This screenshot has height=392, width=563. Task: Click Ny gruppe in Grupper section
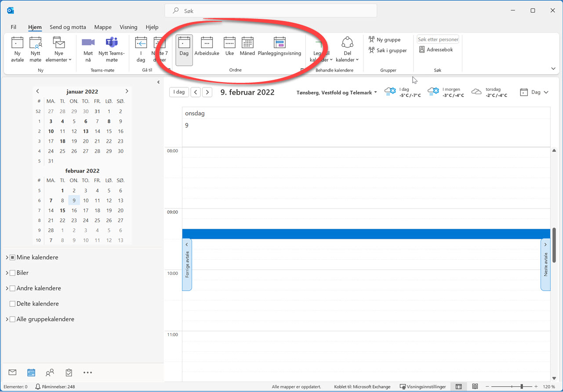385,40
